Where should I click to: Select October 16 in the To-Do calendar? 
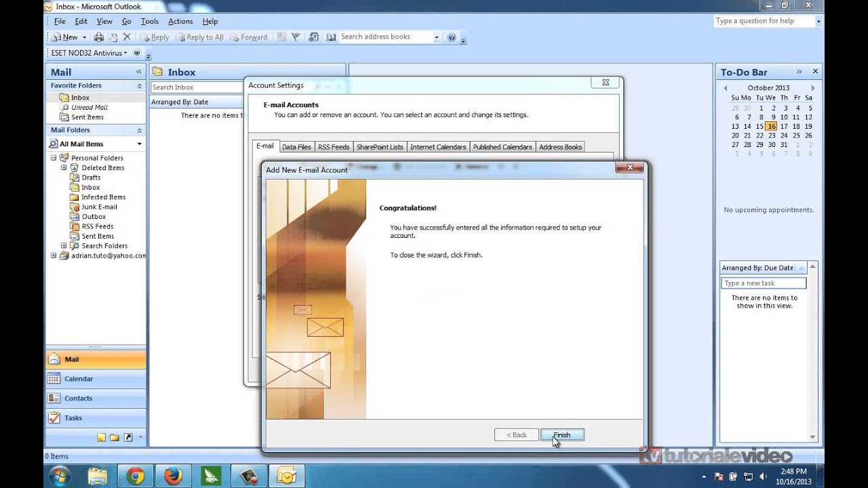point(771,126)
